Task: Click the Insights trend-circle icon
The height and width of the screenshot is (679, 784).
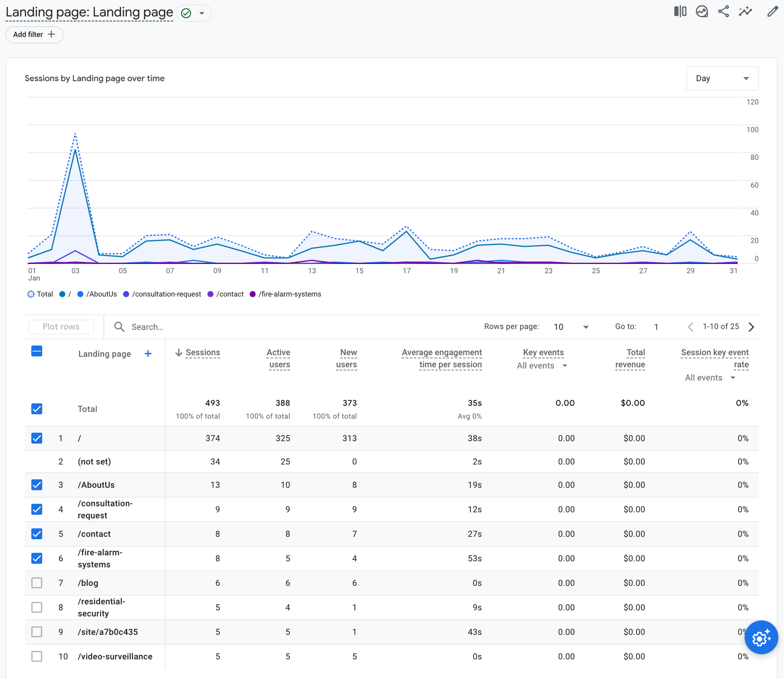Action: tap(702, 11)
